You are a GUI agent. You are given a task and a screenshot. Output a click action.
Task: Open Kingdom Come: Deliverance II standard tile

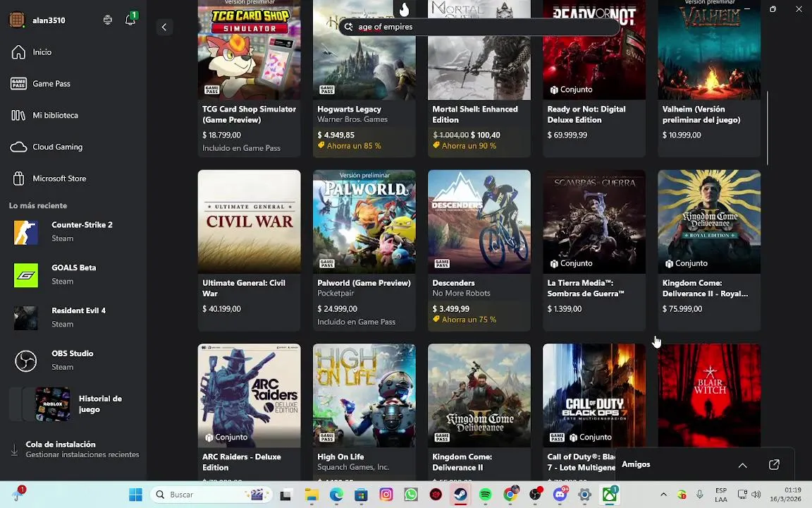[x=479, y=412]
